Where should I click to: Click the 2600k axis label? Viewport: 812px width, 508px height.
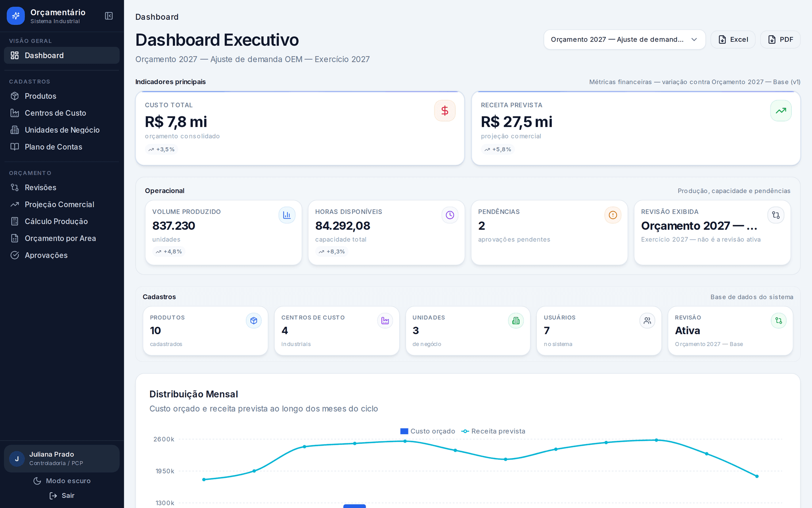pos(164,439)
